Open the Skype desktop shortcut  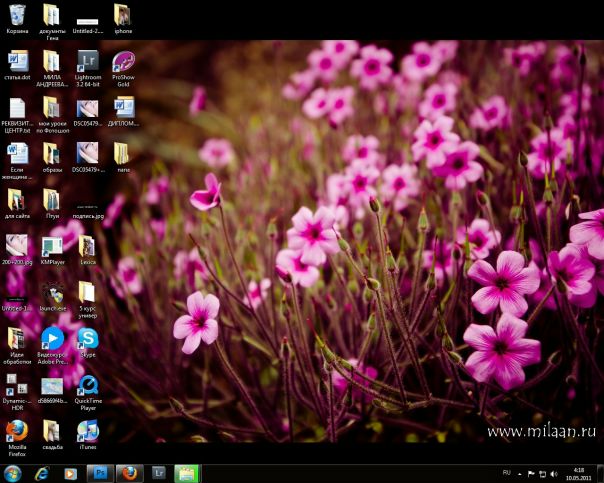[87, 338]
